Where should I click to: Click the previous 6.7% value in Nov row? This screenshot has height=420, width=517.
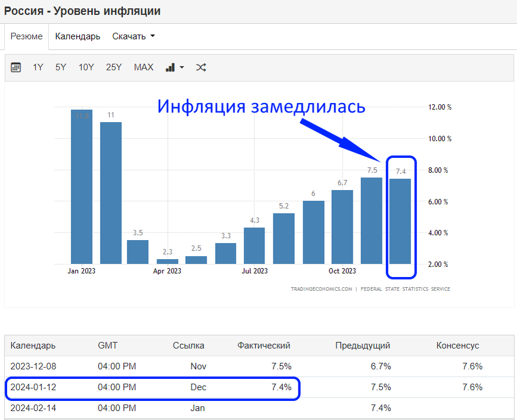tap(381, 366)
